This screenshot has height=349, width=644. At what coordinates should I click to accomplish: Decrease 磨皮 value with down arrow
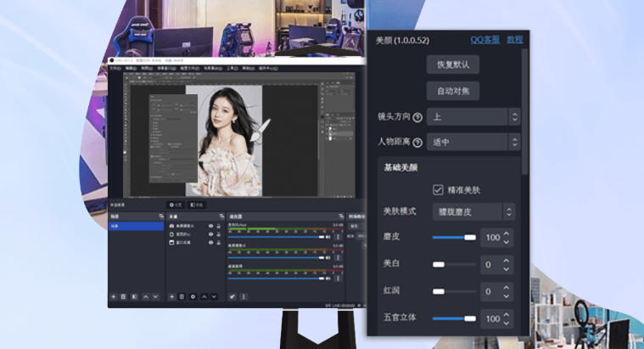click(507, 242)
